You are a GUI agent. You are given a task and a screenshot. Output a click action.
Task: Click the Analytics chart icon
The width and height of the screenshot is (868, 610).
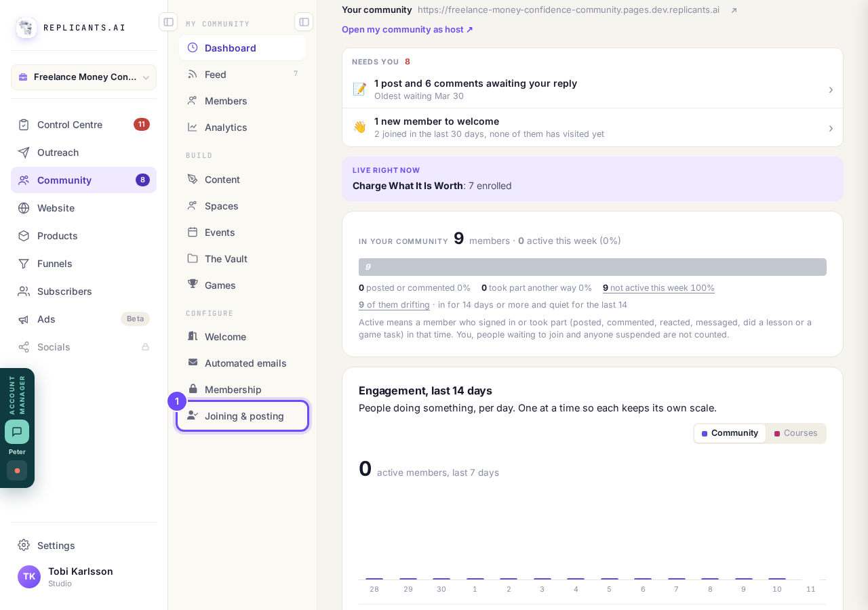tap(193, 127)
